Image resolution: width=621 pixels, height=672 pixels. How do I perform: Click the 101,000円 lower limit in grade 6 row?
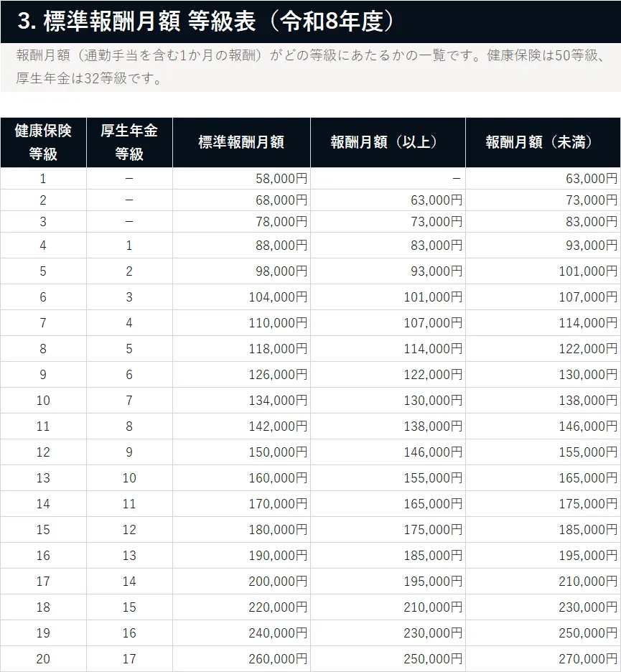point(388,297)
